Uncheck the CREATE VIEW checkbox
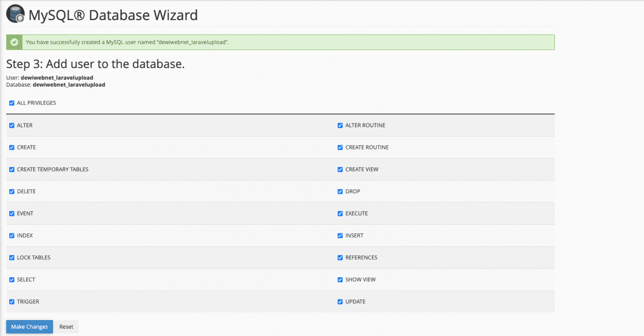Screen dimensions: 644x336 (x=340, y=170)
